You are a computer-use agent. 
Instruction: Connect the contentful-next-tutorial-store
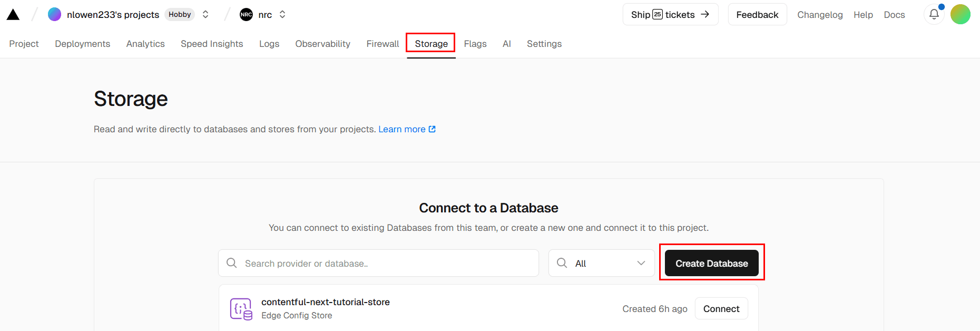(721, 309)
